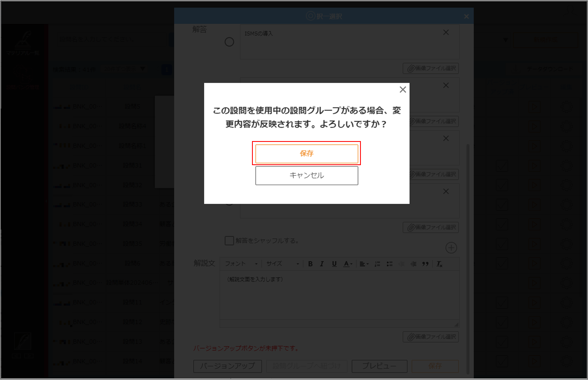Image resolution: width=588 pixels, height=380 pixels.
Task: Click the gear edit icon in 設問5 row
Action: click(x=567, y=107)
